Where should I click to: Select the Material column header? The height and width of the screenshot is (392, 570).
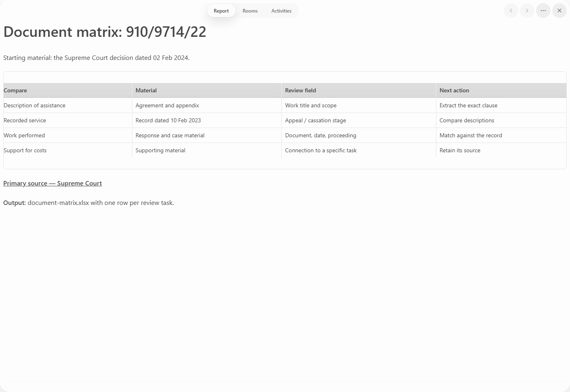[207, 90]
